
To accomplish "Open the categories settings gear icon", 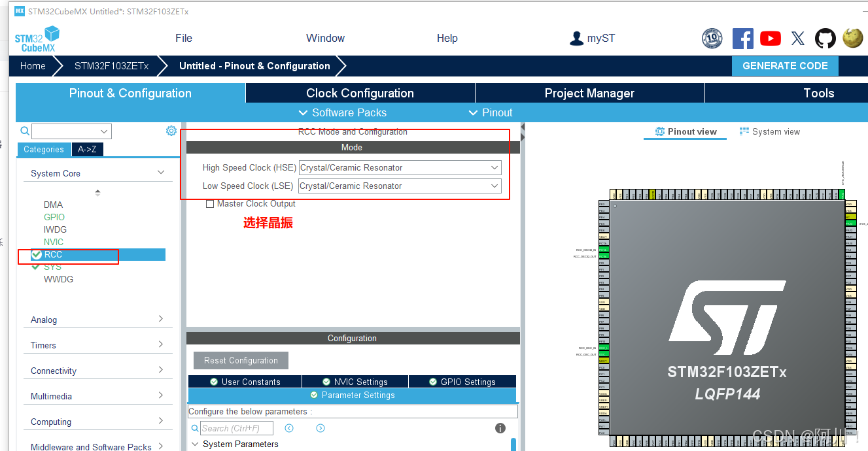I will coord(171,131).
